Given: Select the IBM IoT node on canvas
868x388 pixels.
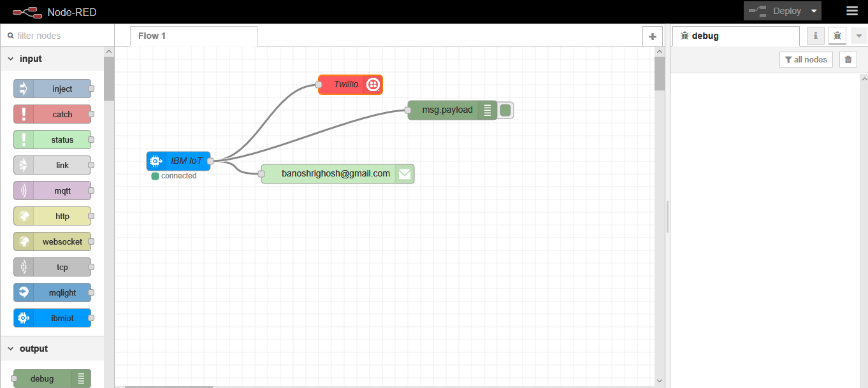Looking at the screenshot, I should tap(178, 161).
